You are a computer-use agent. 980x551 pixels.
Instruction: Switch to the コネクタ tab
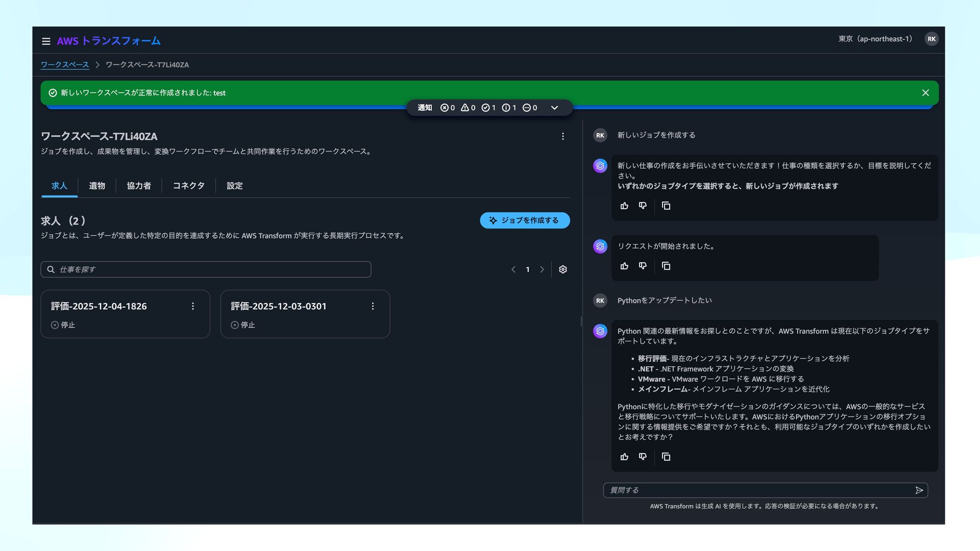coord(188,186)
